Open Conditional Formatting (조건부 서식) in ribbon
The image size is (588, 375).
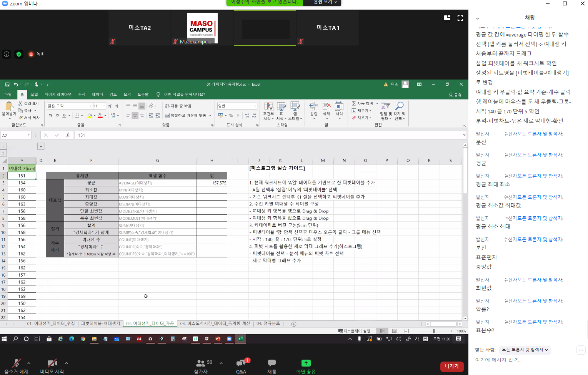coord(268,111)
